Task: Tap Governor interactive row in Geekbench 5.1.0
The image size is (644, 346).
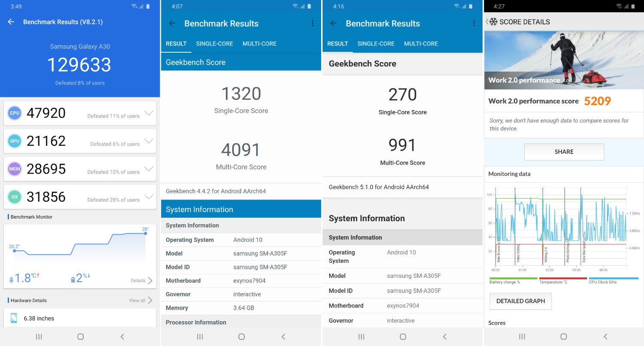Action: tap(403, 321)
